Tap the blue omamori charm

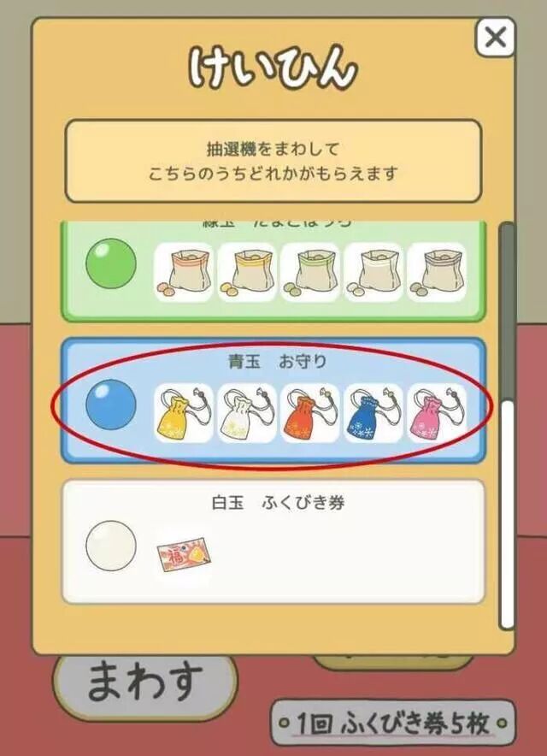[x=373, y=413]
